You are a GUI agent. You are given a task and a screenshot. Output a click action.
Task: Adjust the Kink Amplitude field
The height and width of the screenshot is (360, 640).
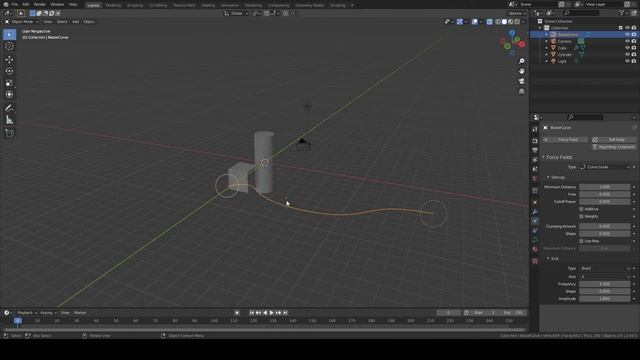point(604,299)
